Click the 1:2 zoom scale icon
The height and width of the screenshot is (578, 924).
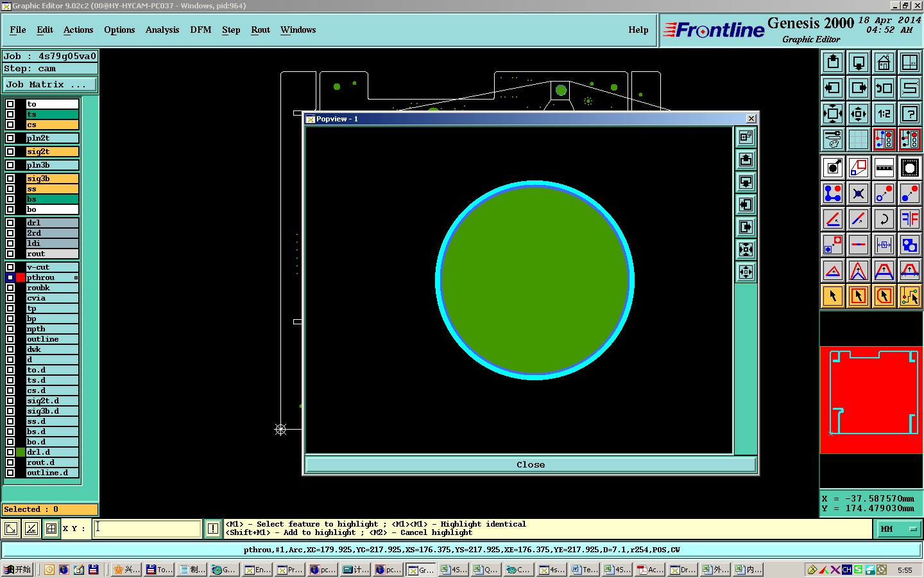[884, 114]
